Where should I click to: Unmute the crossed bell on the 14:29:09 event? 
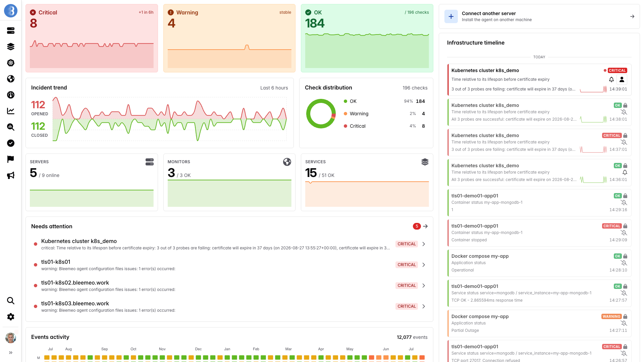pos(624,233)
